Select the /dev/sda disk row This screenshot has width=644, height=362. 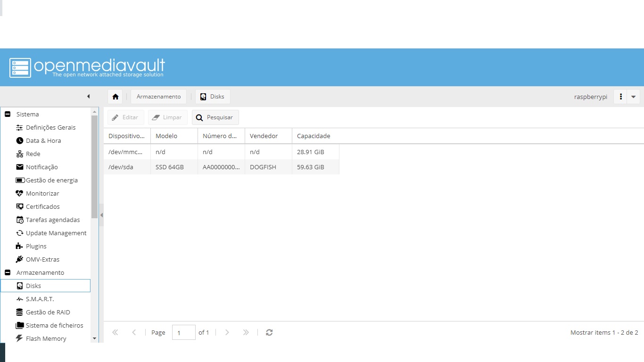221,167
